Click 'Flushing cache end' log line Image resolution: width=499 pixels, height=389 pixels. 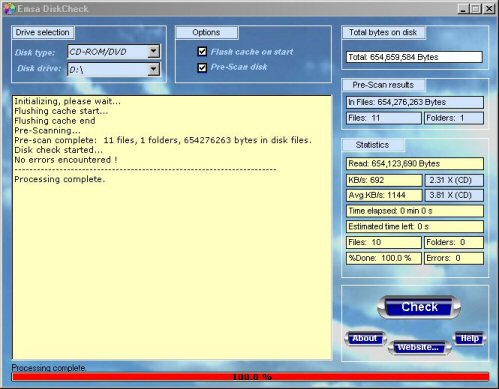[55, 121]
